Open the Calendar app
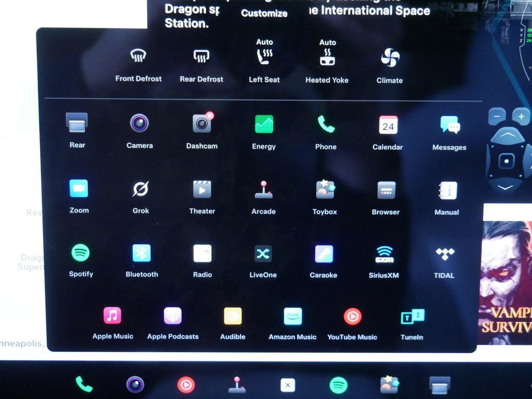 pos(388,132)
